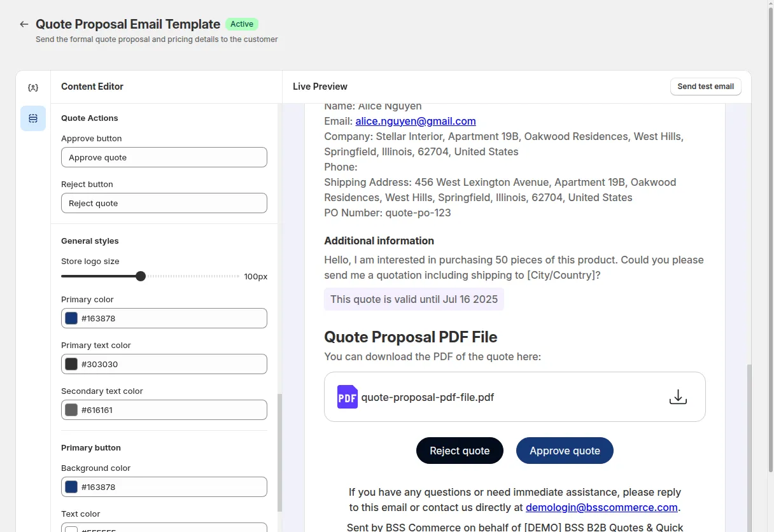Click the Additional information heading
The width and height of the screenshot is (774, 532).
[379, 241]
